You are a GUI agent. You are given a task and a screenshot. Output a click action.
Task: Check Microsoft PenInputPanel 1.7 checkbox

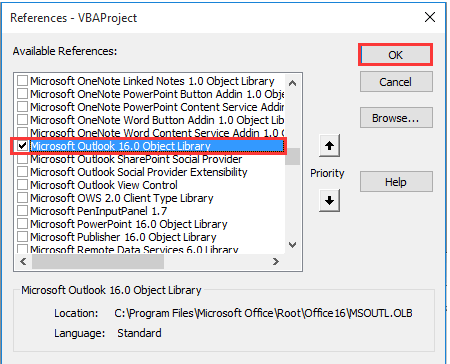click(x=22, y=211)
